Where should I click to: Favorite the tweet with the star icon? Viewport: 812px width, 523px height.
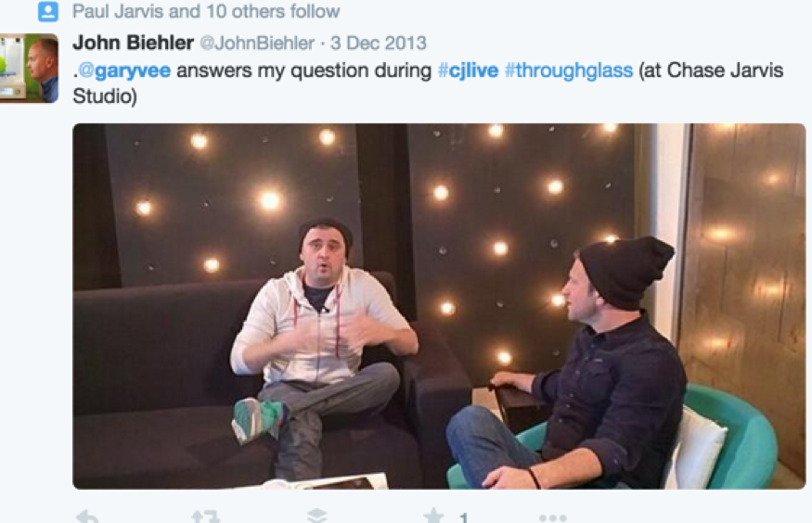coord(433,517)
